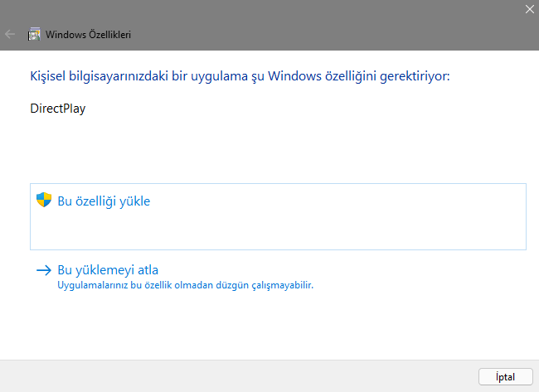Click 'Uygulamalarınız bu özellik olmadan düzgün çalışmayabilir.' text

[x=185, y=285]
